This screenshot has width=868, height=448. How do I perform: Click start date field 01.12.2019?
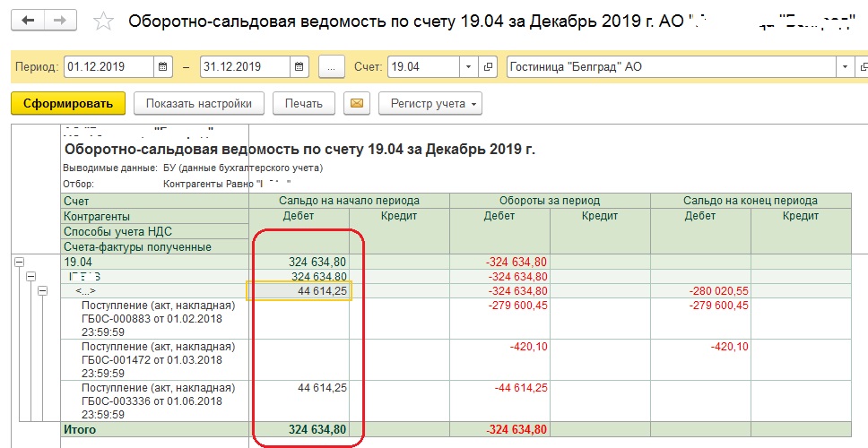point(109,67)
